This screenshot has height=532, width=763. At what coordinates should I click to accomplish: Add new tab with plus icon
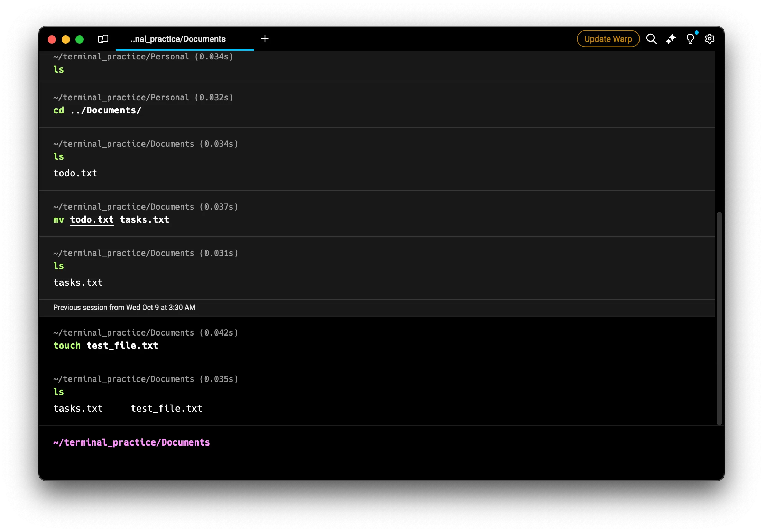(265, 39)
